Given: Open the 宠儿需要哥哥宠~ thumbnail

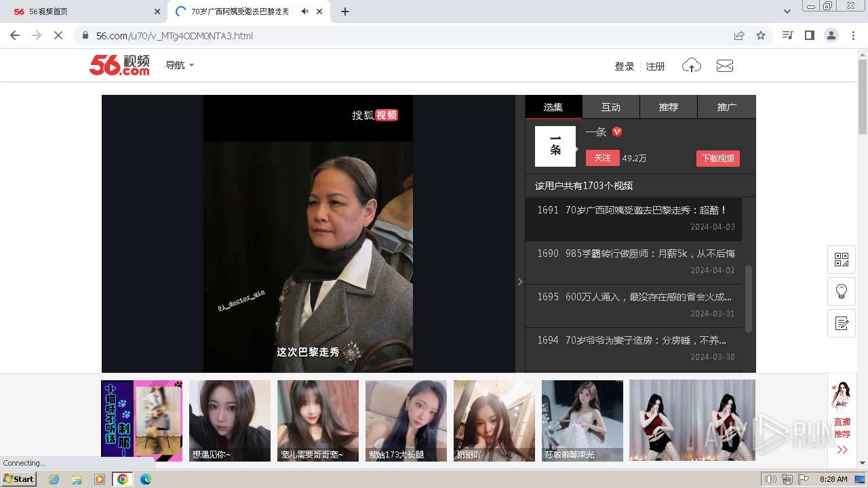Looking at the screenshot, I should [x=318, y=421].
